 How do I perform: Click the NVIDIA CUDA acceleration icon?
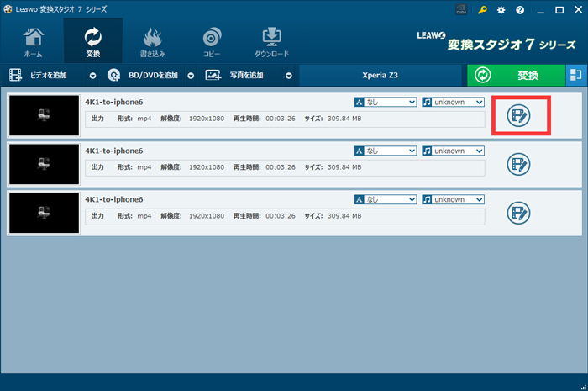(x=462, y=9)
